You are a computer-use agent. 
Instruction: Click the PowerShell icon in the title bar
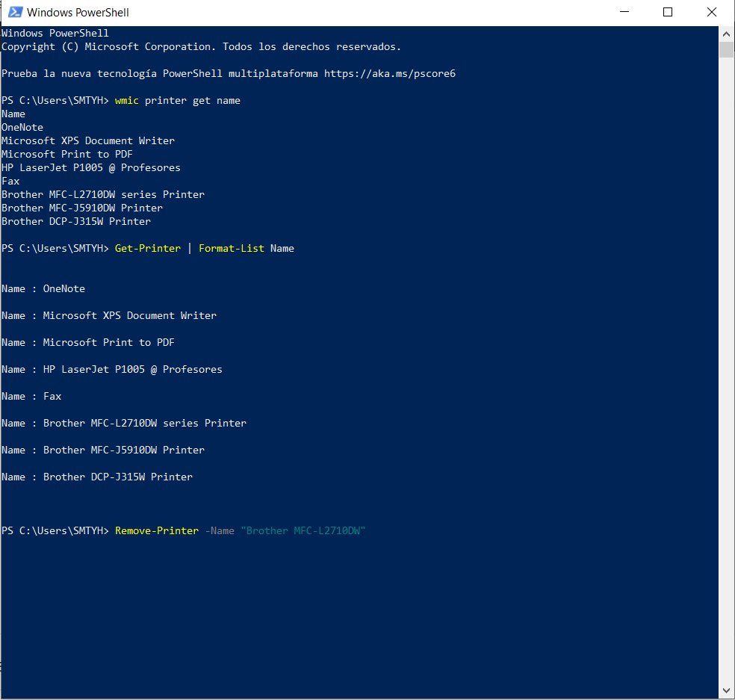click(15, 12)
